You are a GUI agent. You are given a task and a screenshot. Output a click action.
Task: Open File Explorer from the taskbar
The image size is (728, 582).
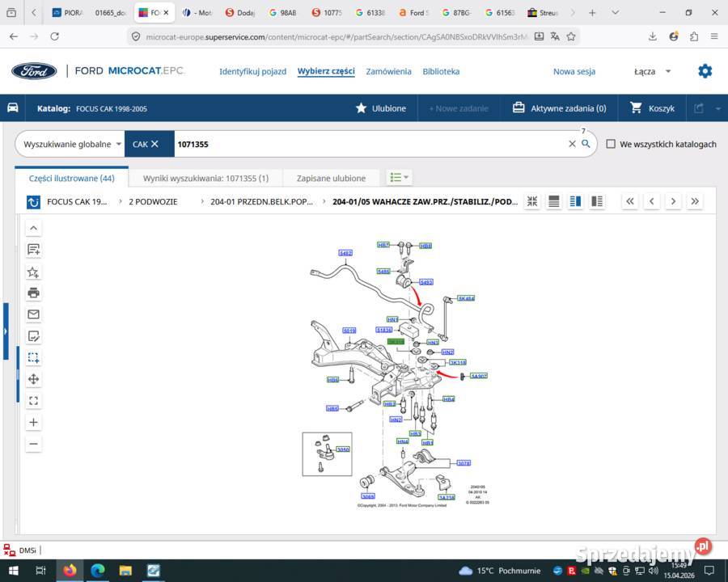(x=125, y=571)
